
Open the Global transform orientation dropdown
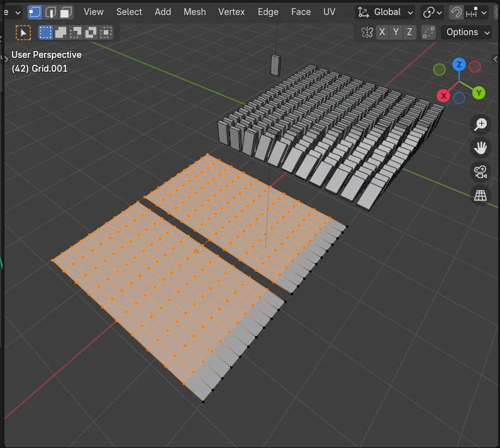385,13
